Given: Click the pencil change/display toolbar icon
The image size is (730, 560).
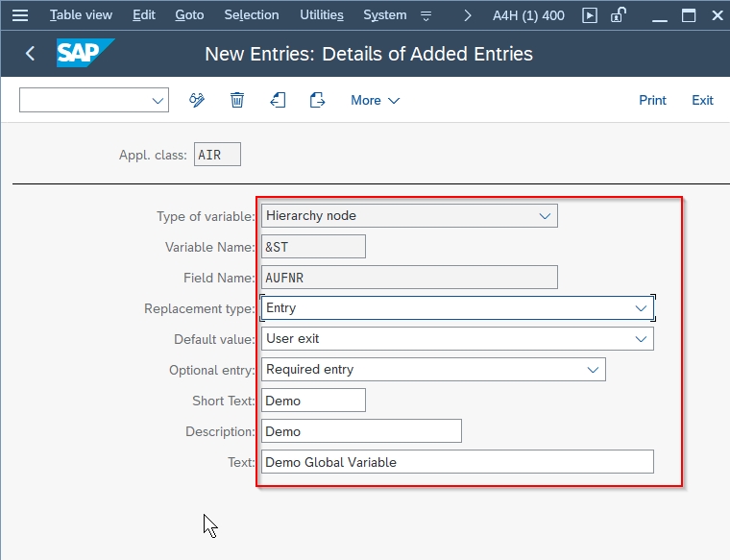Looking at the screenshot, I should point(198,100).
